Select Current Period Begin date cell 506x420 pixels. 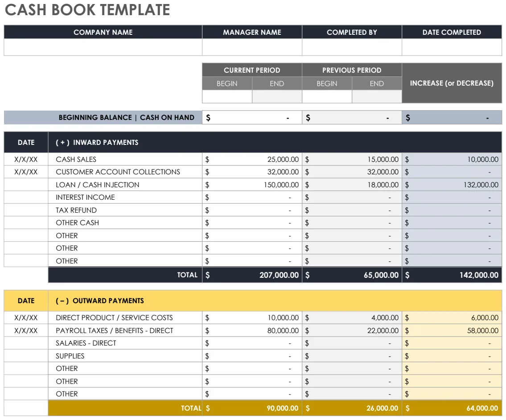tap(227, 96)
